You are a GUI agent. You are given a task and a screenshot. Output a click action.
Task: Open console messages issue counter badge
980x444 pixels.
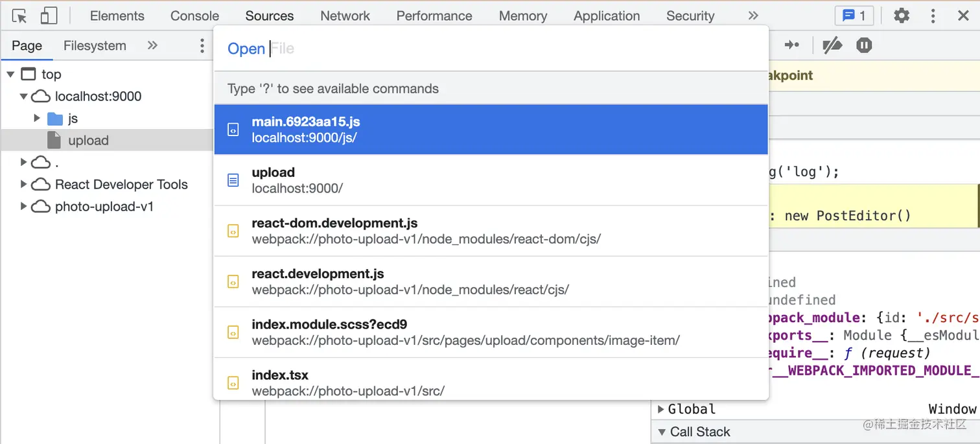(x=854, y=16)
